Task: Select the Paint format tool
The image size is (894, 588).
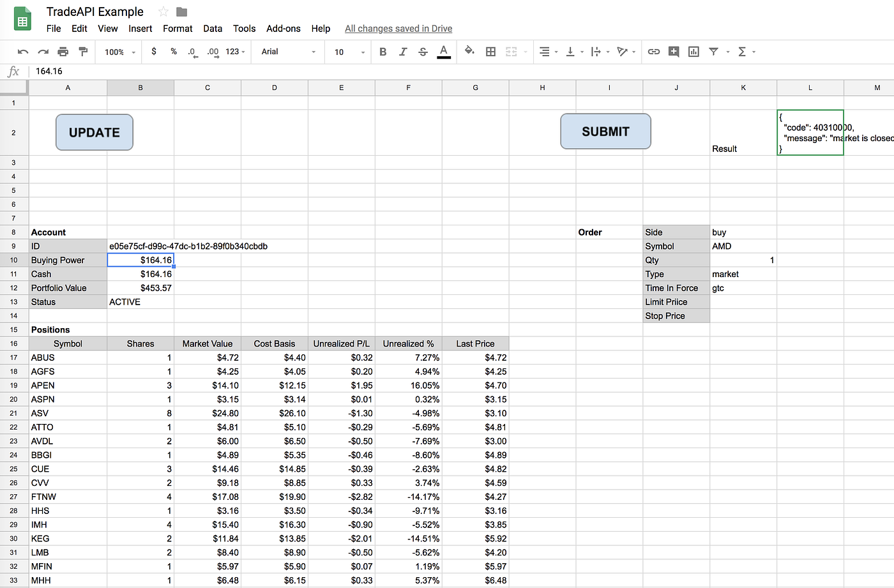Action: pyautogui.click(x=83, y=52)
